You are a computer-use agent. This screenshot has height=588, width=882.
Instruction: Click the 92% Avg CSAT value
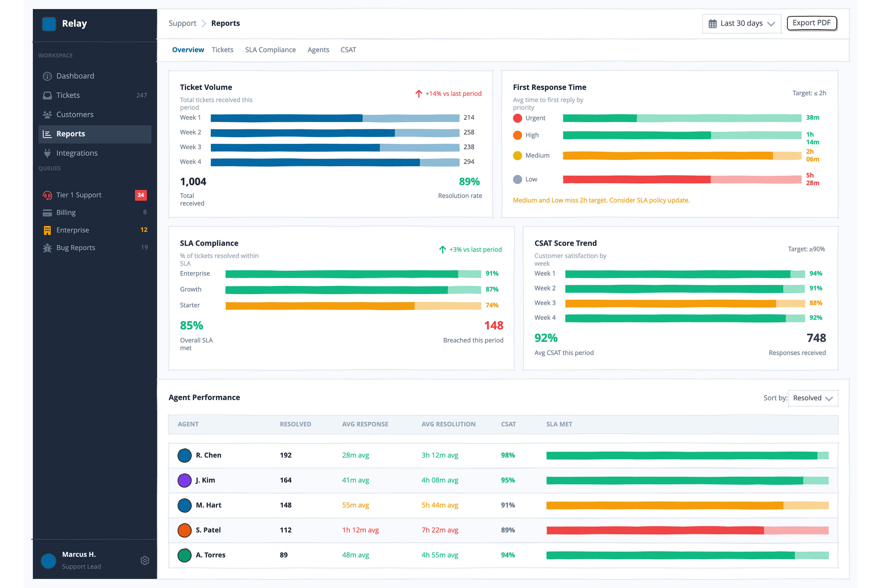(x=546, y=338)
